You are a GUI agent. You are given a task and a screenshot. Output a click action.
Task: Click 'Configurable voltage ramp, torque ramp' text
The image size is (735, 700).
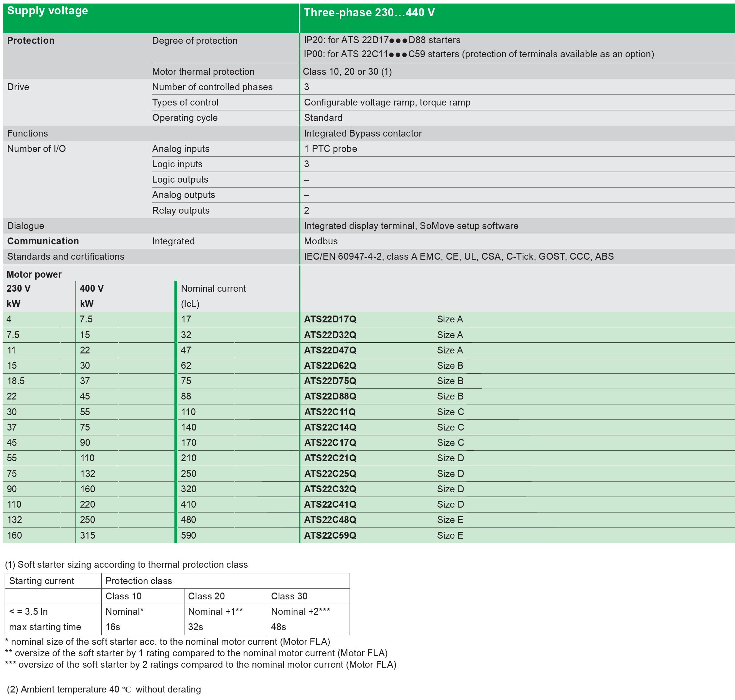(387, 102)
